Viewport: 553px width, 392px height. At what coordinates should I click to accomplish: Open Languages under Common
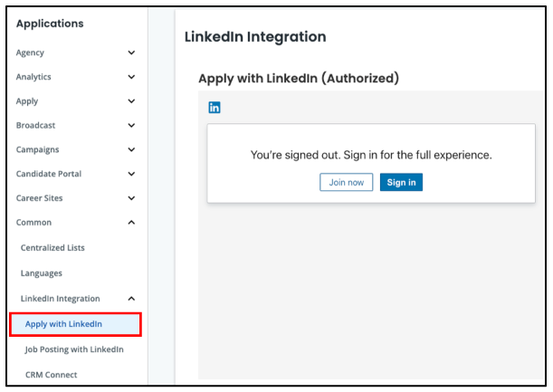(42, 273)
